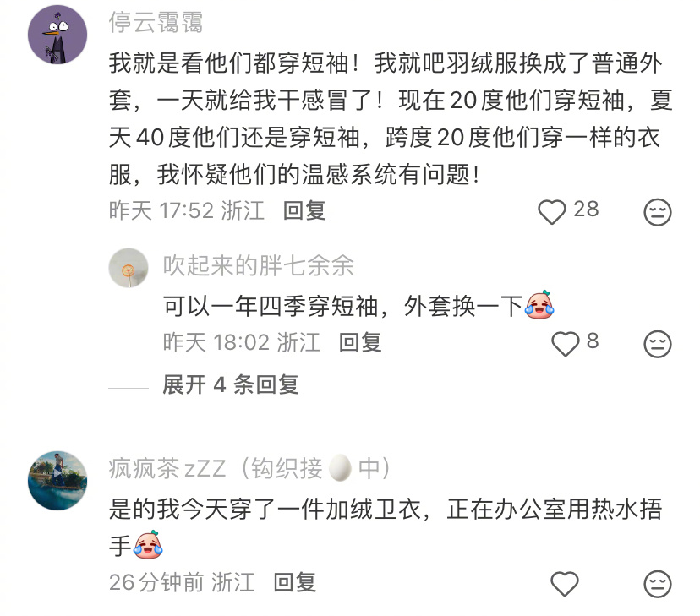Open 停云霭霭's purple bird avatar
The height and width of the screenshot is (616, 700).
tap(57, 35)
